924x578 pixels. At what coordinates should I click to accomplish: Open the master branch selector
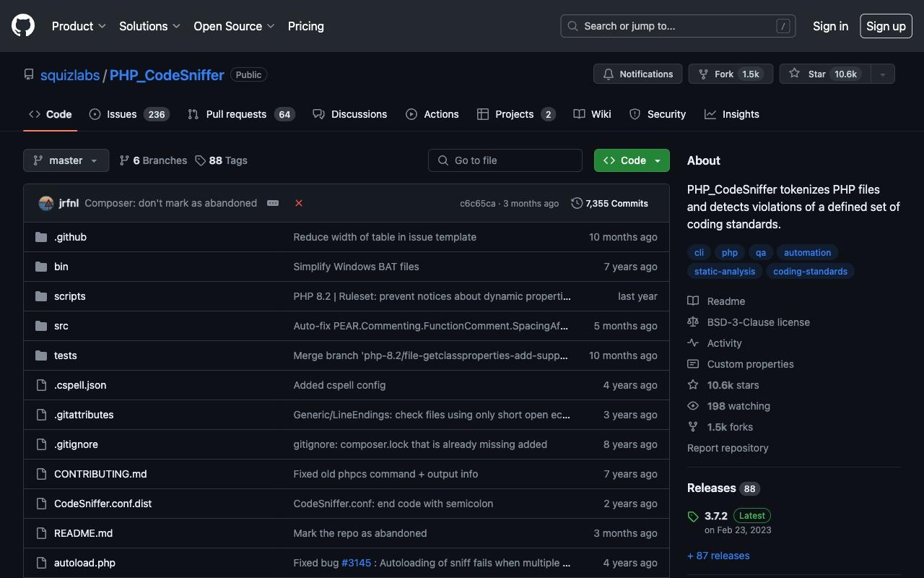click(66, 160)
